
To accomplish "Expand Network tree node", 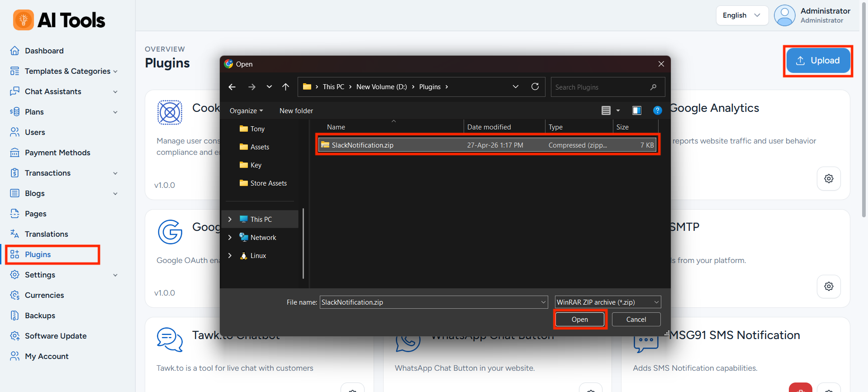I will click(x=230, y=238).
